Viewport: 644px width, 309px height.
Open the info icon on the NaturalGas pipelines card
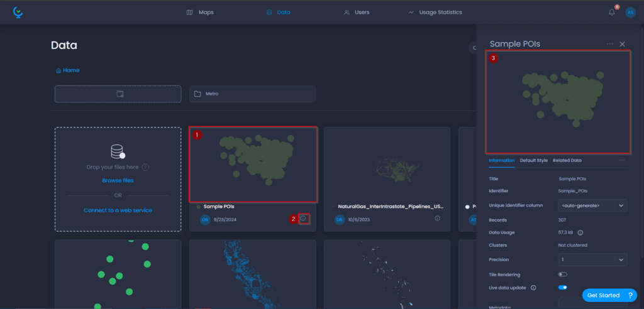[x=438, y=219]
